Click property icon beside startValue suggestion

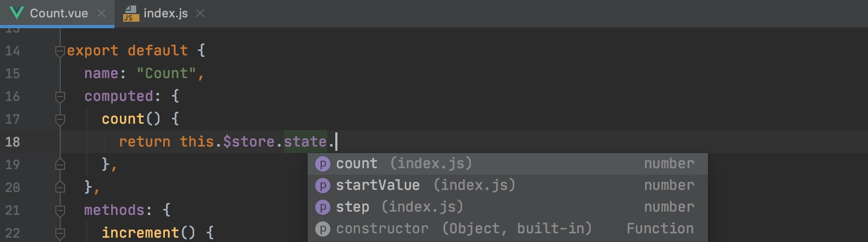323,186
